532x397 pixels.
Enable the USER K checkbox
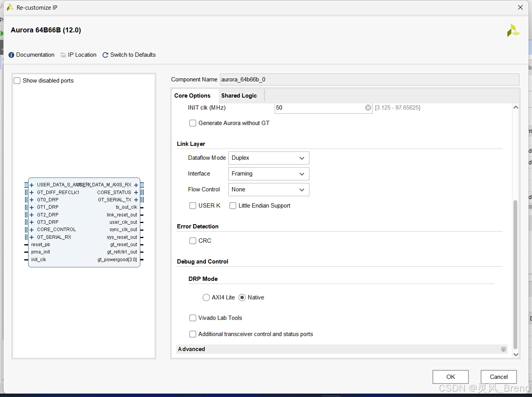coord(193,206)
